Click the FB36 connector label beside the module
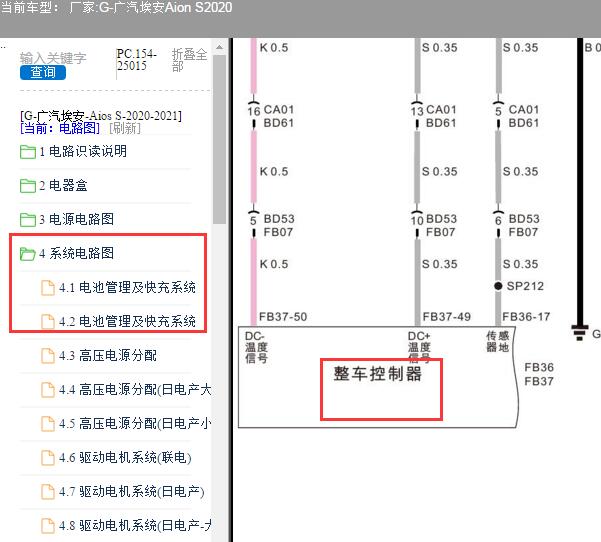This screenshot has height=542, width=601. [x=539, y=367]
